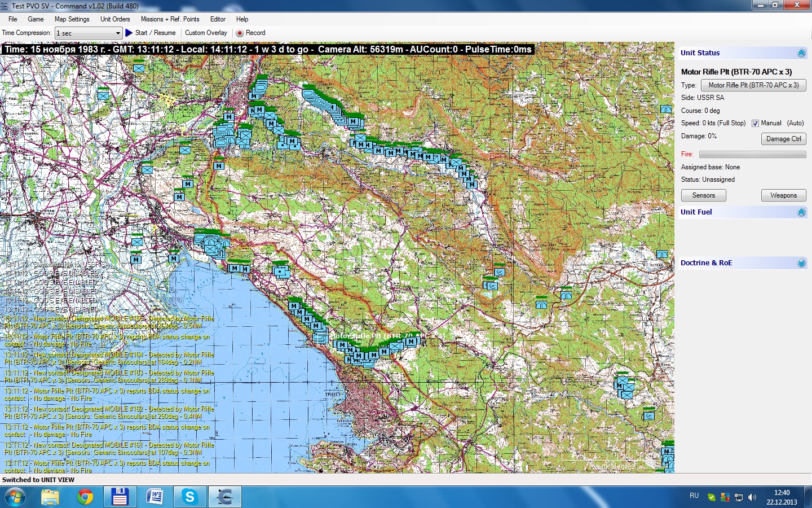Collapse the Unit Status panel
This screenshot has width=812, height=508.
[801, 53]
